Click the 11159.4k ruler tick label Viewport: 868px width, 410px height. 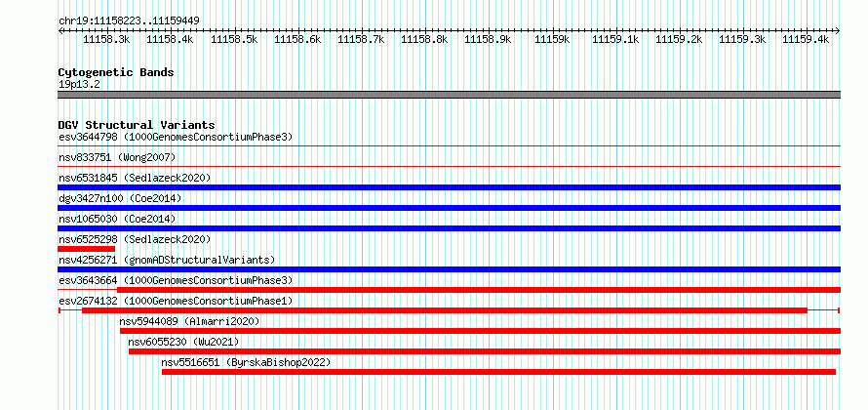pyautogui.click(x=806, y=40)
